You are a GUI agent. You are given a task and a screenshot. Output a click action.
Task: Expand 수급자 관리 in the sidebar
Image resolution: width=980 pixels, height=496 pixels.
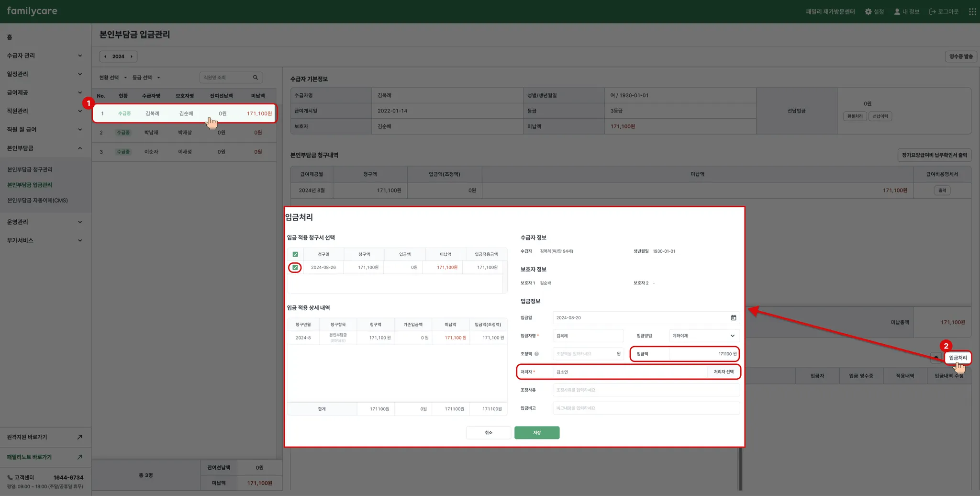[44, 56]
